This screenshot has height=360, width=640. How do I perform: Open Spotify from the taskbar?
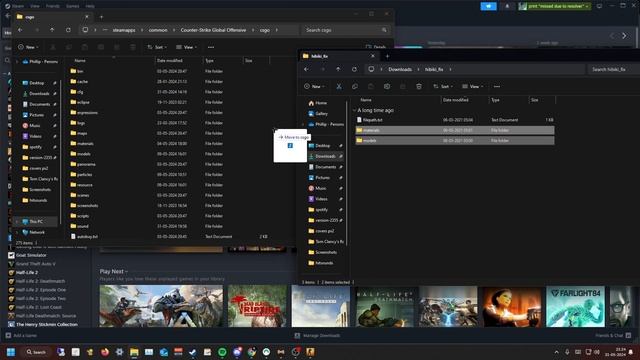click(x=222, y=352)
